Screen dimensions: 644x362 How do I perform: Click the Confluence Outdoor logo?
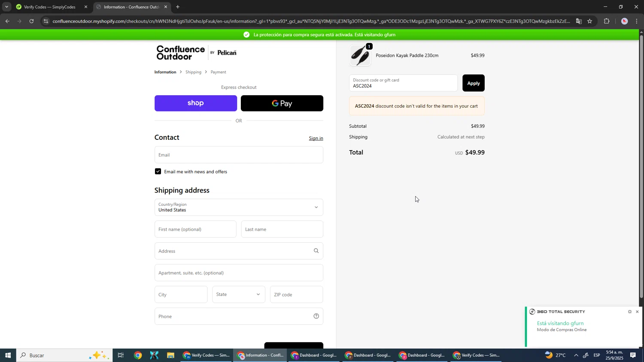(197, 53)
